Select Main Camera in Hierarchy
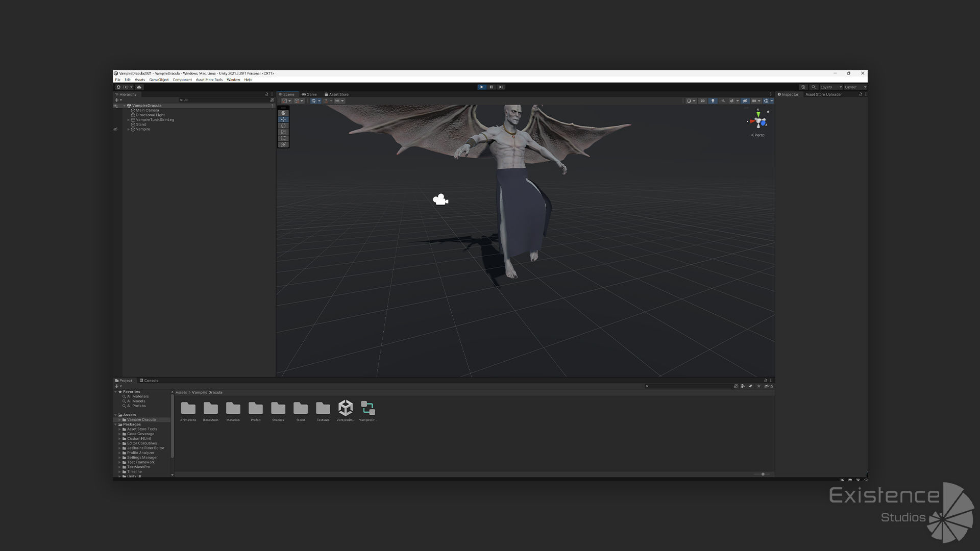This screenshot has height=551, width=980. (147, 110)
